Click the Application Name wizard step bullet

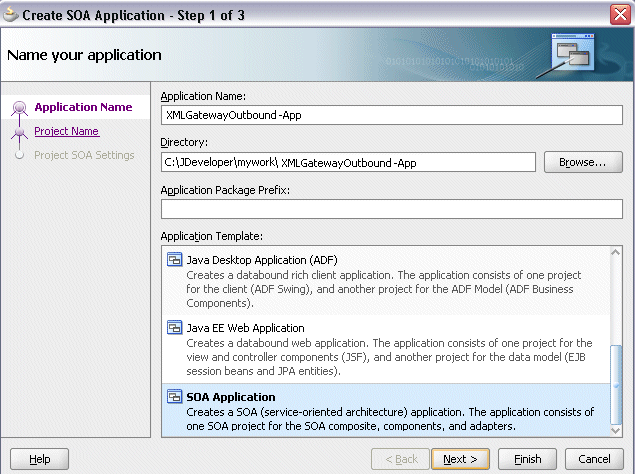[x=19, y=108]
